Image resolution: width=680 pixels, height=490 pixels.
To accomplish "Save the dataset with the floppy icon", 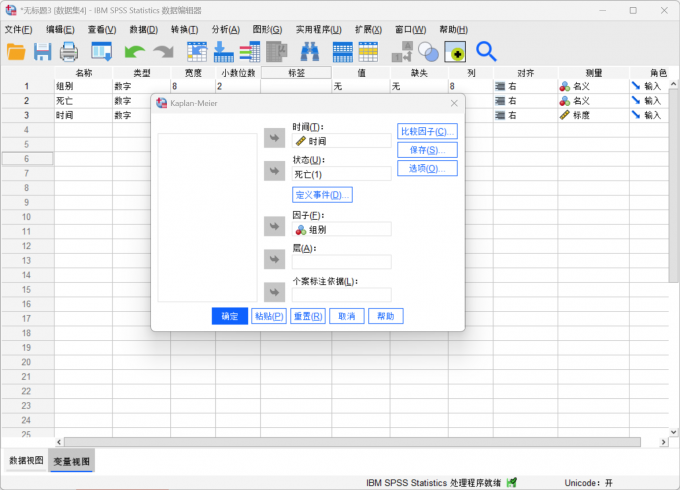I will [42, 52].
